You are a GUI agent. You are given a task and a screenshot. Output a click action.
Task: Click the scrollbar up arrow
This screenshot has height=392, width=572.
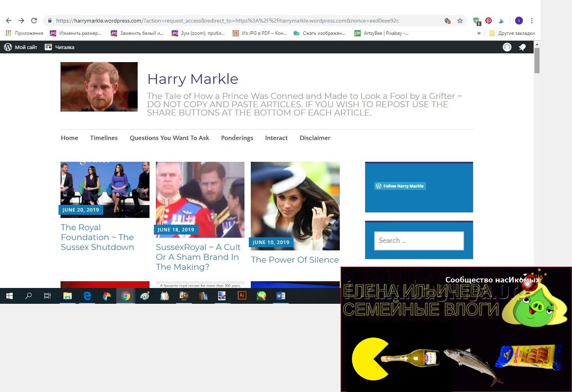(537, 45)
